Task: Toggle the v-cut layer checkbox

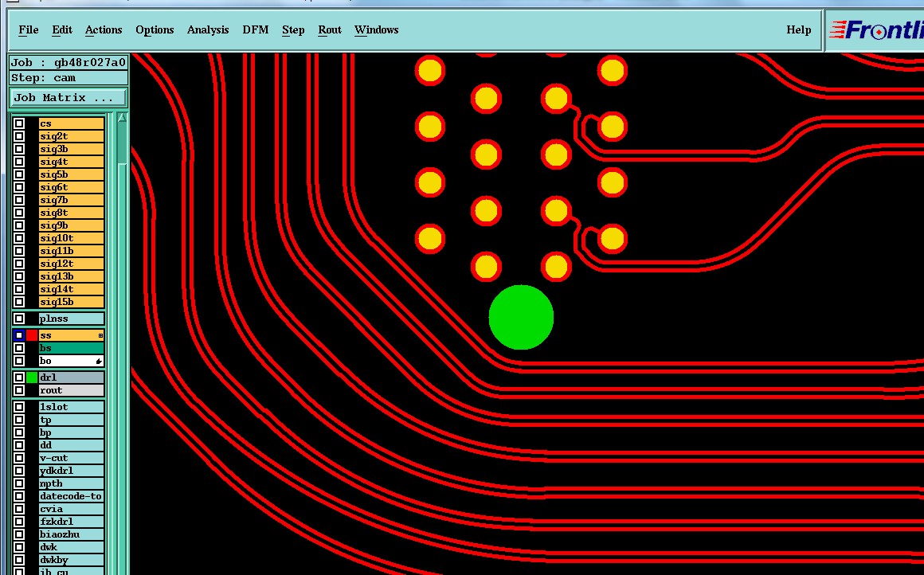Action: tap(19, 458)
